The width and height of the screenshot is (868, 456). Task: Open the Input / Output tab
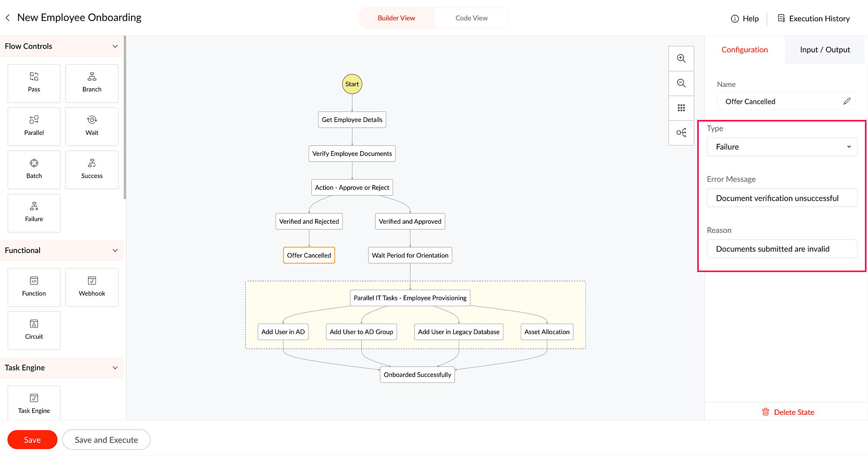click(x=825, y=50)
